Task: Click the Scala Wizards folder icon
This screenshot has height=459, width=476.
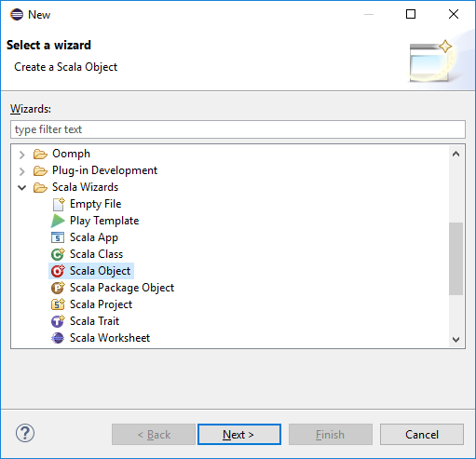Action: click(x=40, y=187)
